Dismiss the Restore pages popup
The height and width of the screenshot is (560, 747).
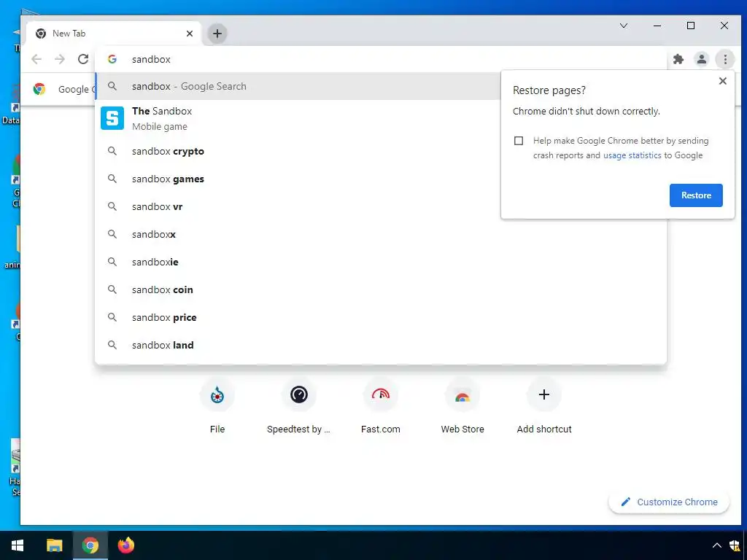(x=723, y=81)
